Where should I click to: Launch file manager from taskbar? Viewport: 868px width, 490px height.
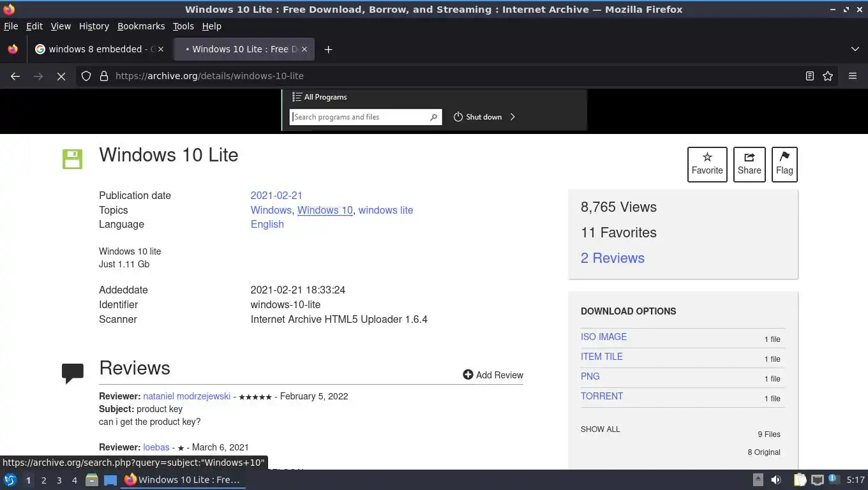click(92, 480)
